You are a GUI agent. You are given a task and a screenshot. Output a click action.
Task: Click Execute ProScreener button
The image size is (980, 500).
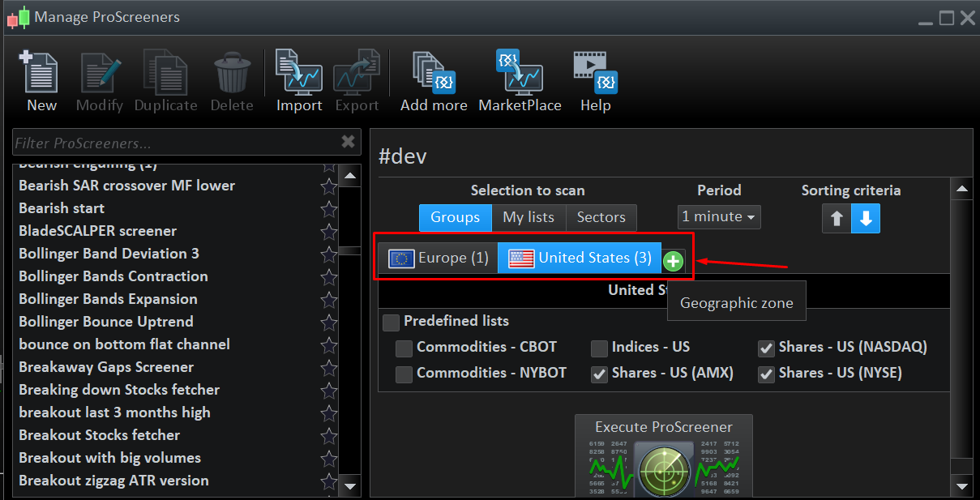[664, 455]
